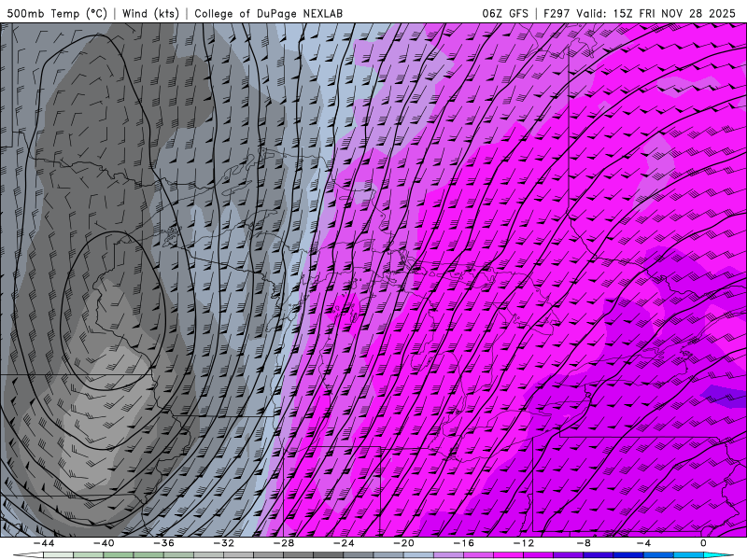747x560 pixels.
Task: Click 'College of DuPage NEXLAB' header text
Action: [x=268, y=13]
